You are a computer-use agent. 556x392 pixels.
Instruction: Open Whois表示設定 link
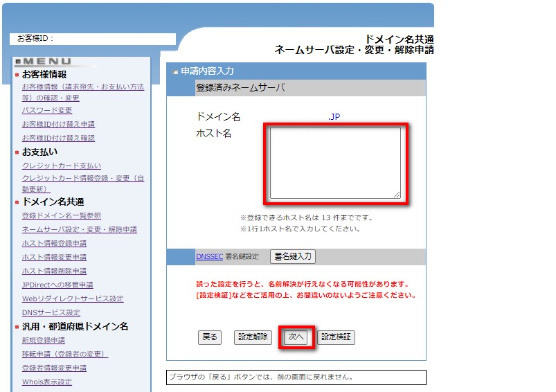pyautogui.click(x=47, y=382)
